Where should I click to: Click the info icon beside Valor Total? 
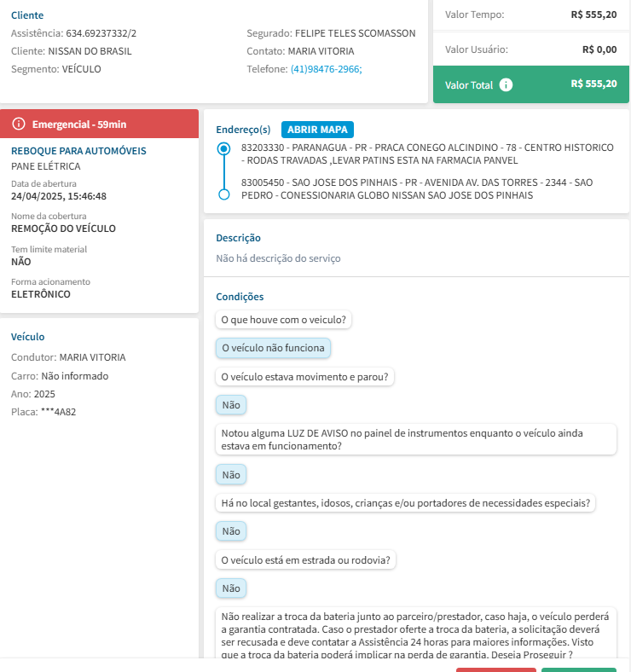(506, 85)
